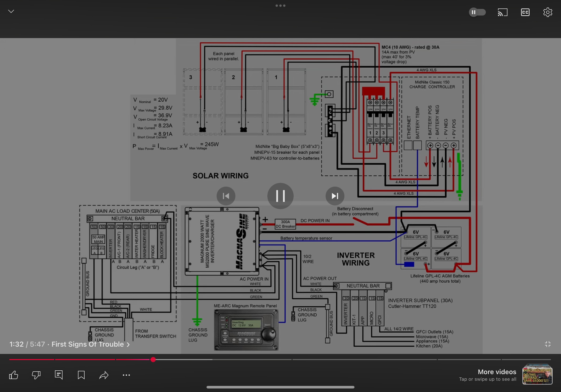Open more actions ellipsis in bottom bar
The width and height of the screenshot is (561, 392).
click(x=126, y=375)
